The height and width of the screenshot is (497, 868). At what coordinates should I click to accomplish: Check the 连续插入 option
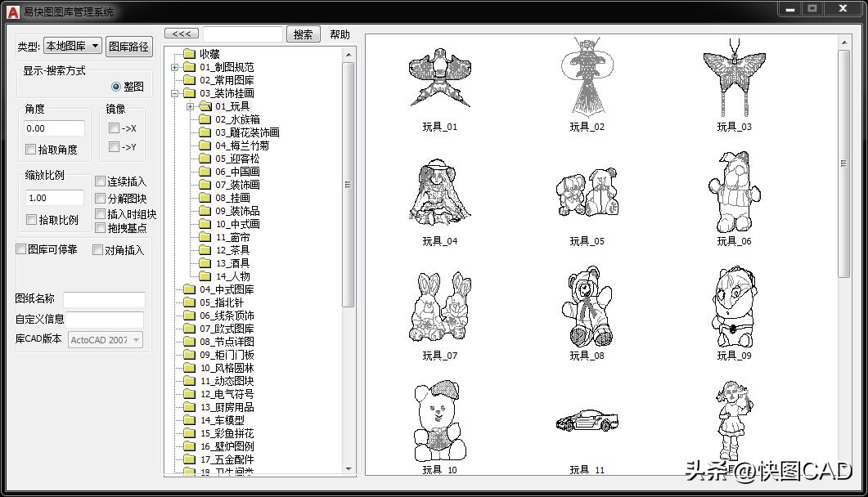click(x=100, y=181)
